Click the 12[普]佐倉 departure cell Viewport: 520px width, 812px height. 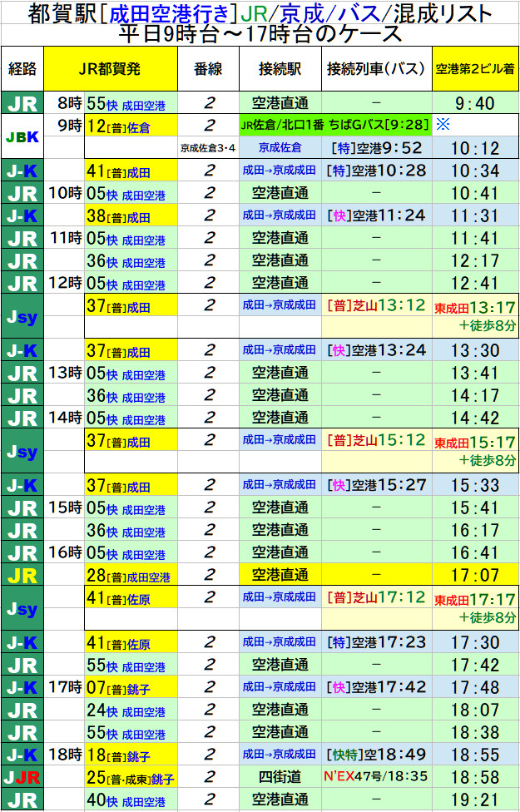pyautogui.click(x=131, y=126)
